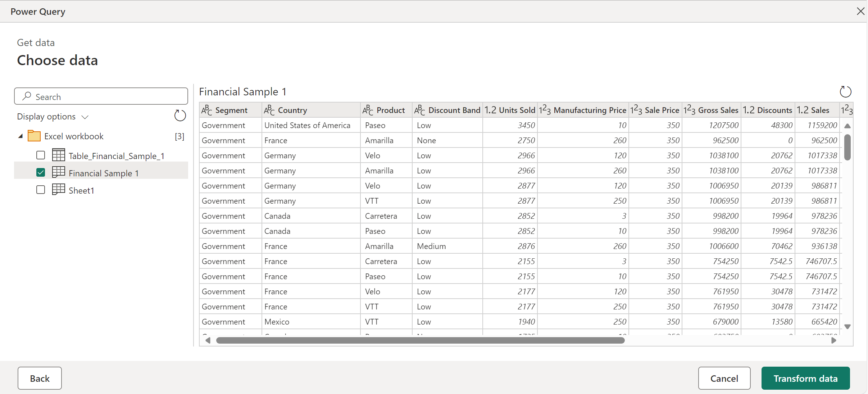Click the Transform data button
Screen dimensions: 868x394
[805, 378]
